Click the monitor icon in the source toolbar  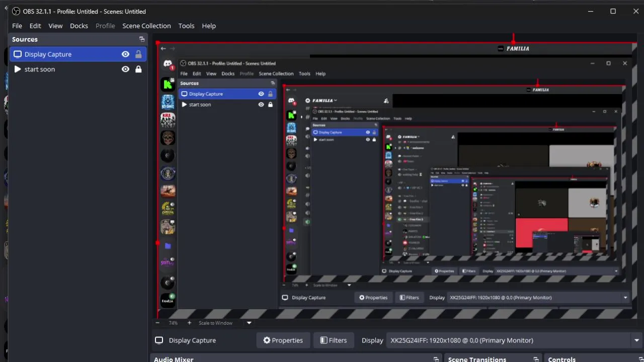click(159, 340)
